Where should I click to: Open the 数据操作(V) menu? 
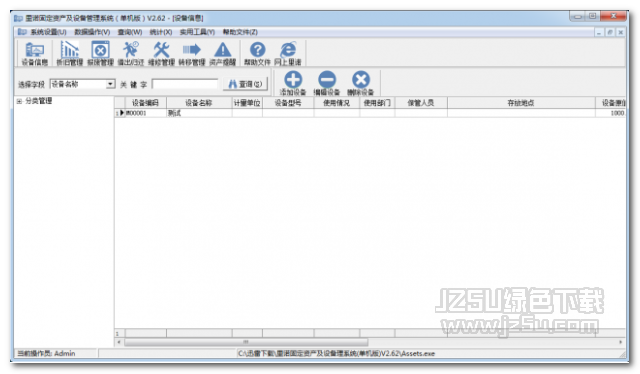click(x=92, y=32)
